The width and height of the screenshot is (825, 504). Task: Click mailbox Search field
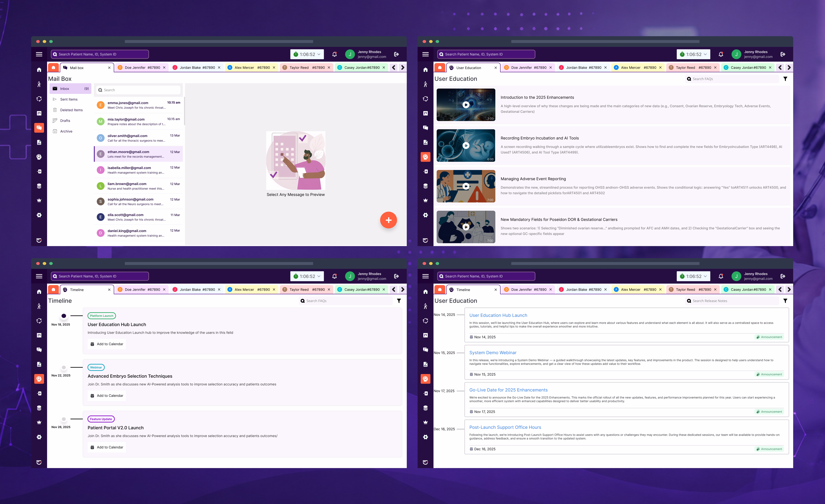pos(138,90)
